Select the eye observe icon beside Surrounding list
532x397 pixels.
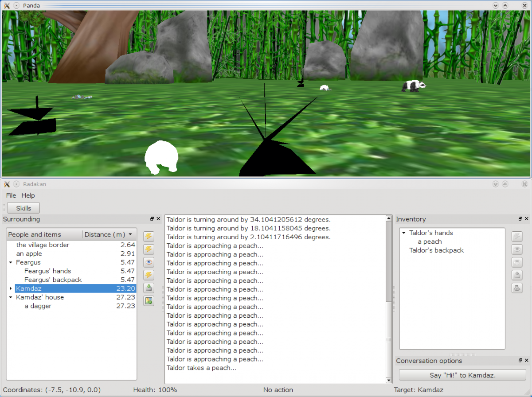[149, 262]
